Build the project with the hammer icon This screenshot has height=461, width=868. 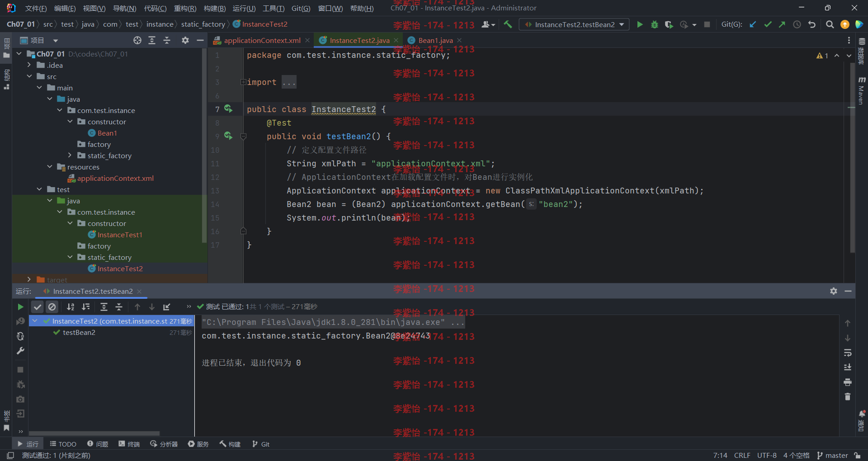[x=508, y=24]
